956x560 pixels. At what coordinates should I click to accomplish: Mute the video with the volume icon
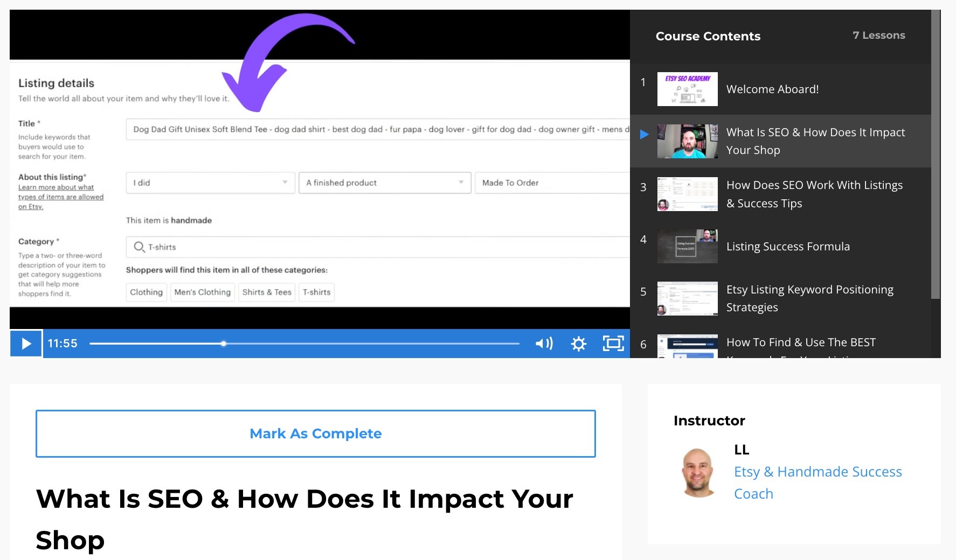(x=544, y=344)
